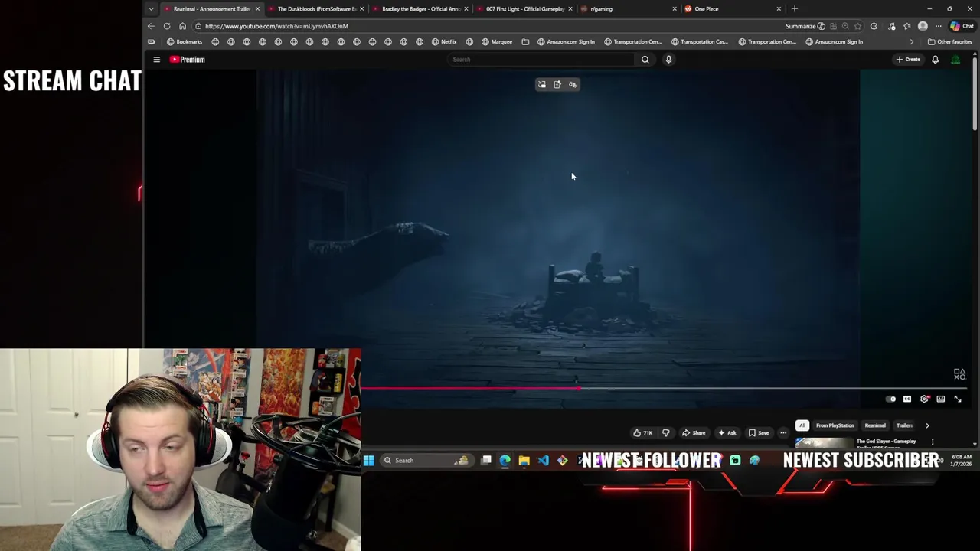Add this page to favorites star
Screen dimensions: 980x551
pyautogui.click(x=857, y=26)
